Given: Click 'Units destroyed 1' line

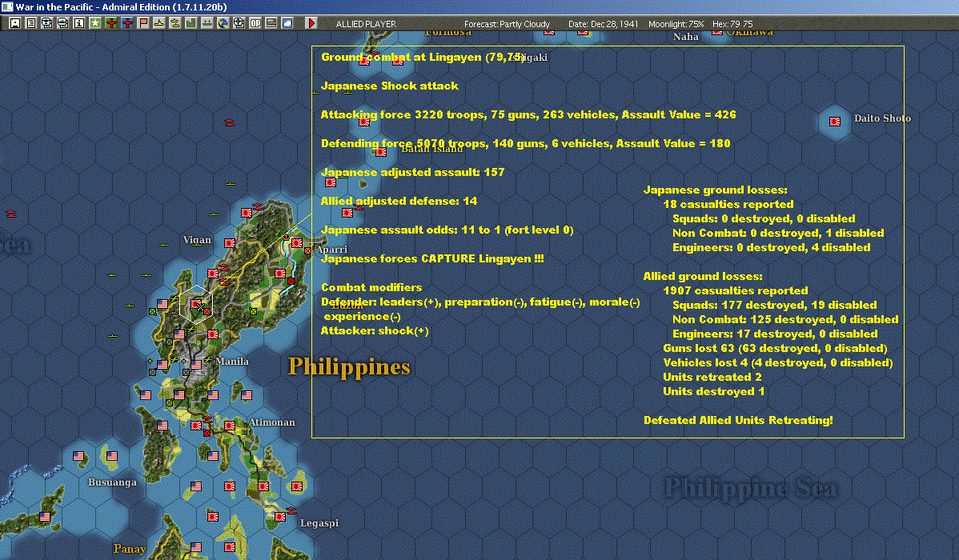Looking at the screenshot, I should 714,391.
